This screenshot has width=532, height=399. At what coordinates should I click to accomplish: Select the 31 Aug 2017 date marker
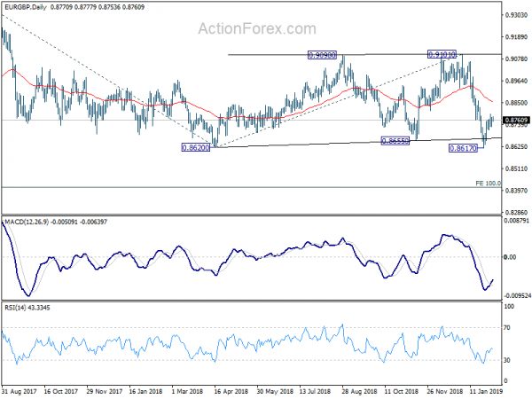tap(19, 391)
